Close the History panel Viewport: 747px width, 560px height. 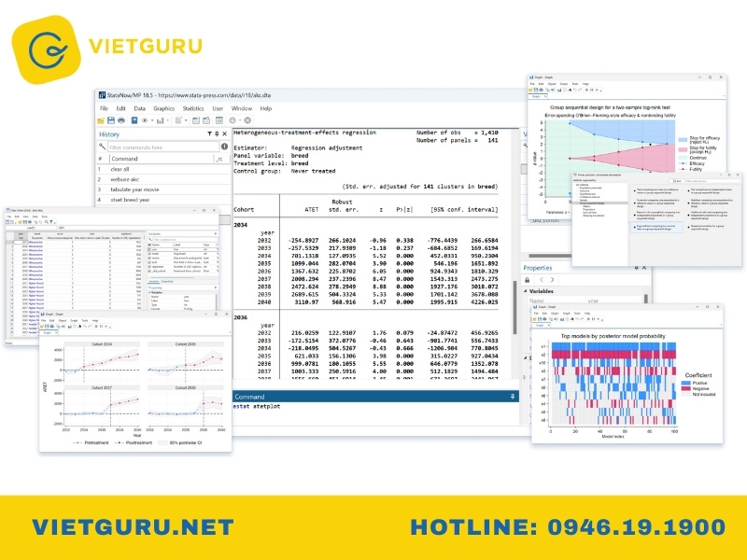pyautogui.click(x=225, y=134)
